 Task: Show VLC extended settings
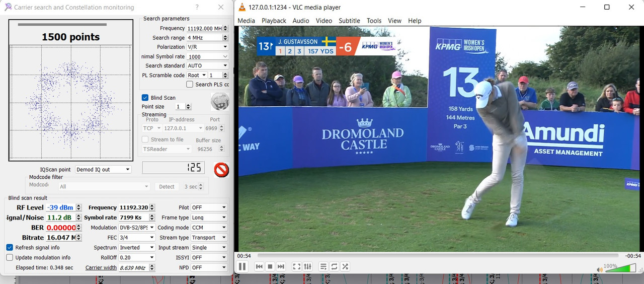tap(308, 266)
